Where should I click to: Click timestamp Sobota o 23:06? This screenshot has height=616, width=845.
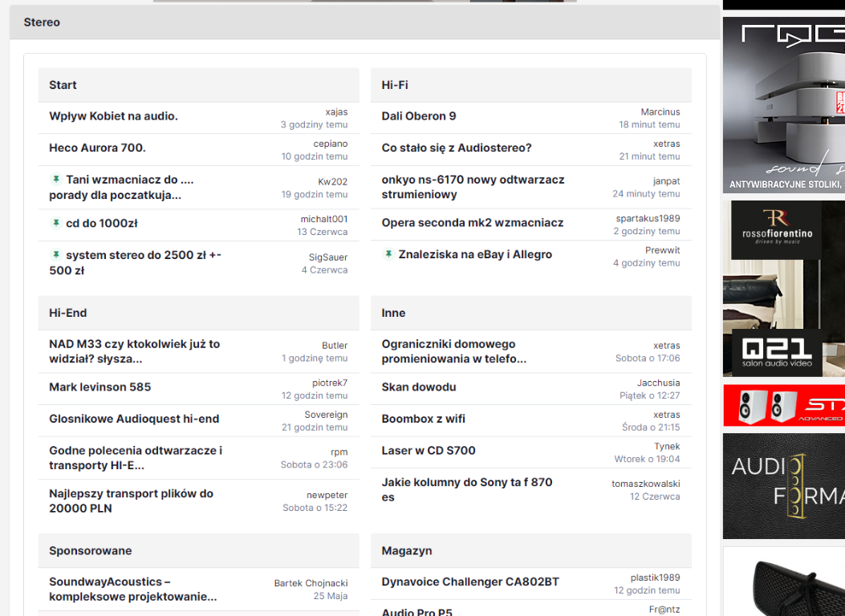[x=314, y=464]
